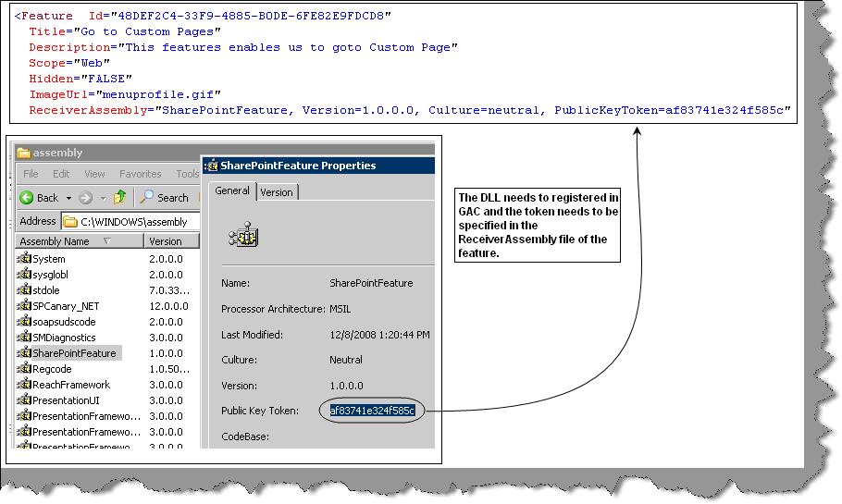842x504 pixels.
Task: Click the Regcode assembly name
Action: [x=52, y=369]
